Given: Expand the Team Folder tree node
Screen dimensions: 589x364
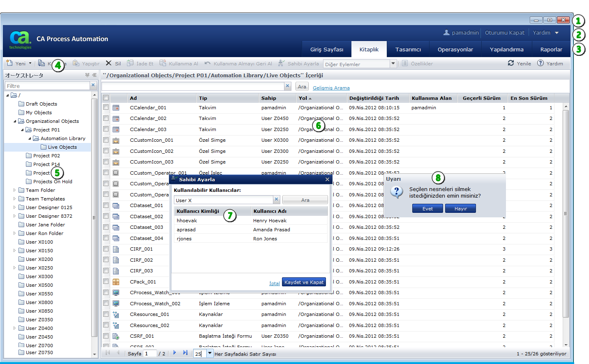Looking at the screenshot, I should (14, 190).
